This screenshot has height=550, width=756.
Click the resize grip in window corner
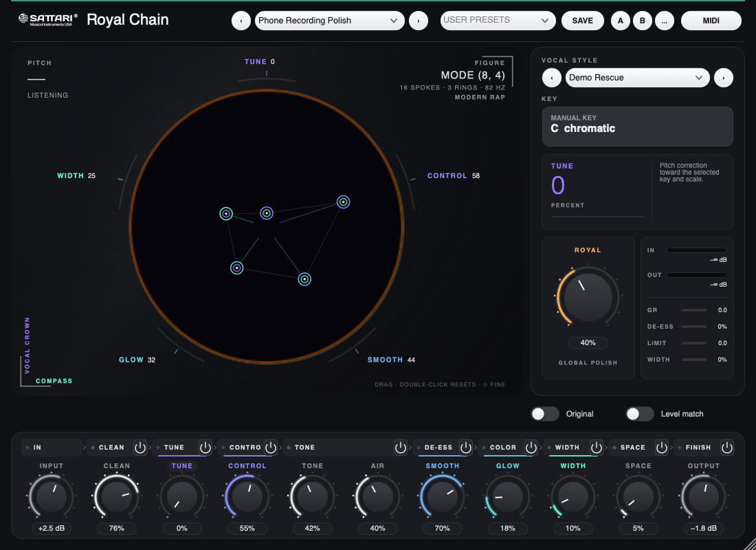tap(750, 544)
